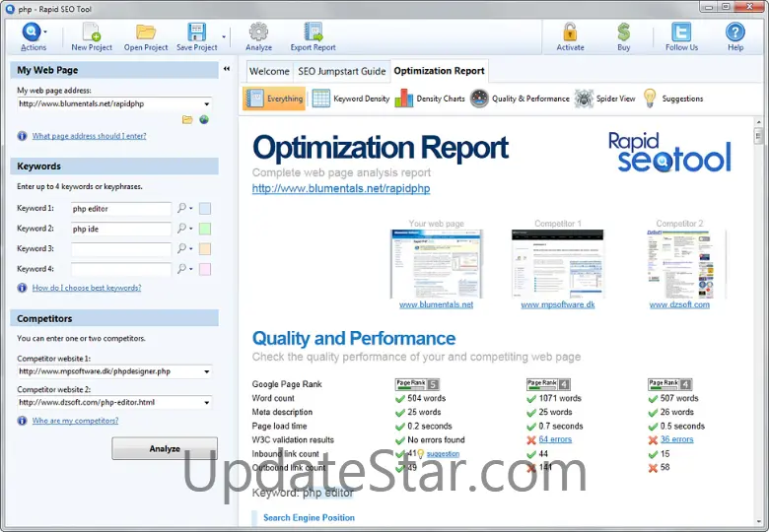The height and width of the screenshot is (532, 769).
Task: Click the globe icon under page address
Action: click(204, 119)
